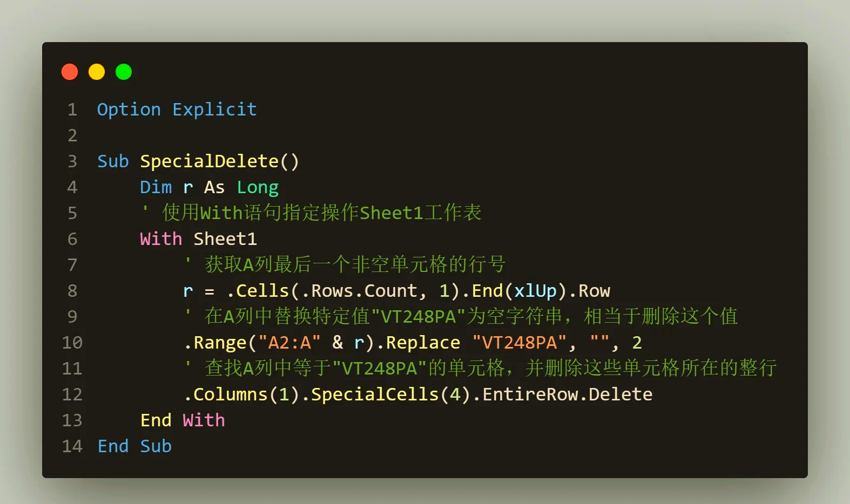The image size is (850, 504).
Task: Click the End Sub statement
Action: coord(134,446)
